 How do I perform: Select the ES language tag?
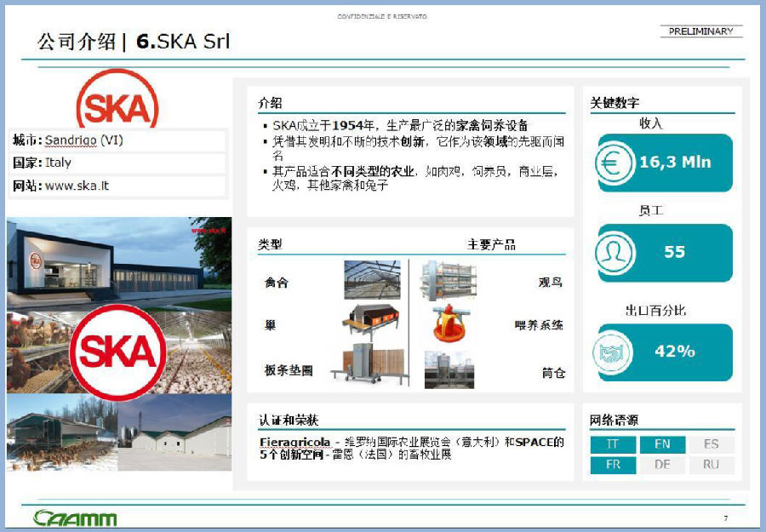tap(712, 444)
